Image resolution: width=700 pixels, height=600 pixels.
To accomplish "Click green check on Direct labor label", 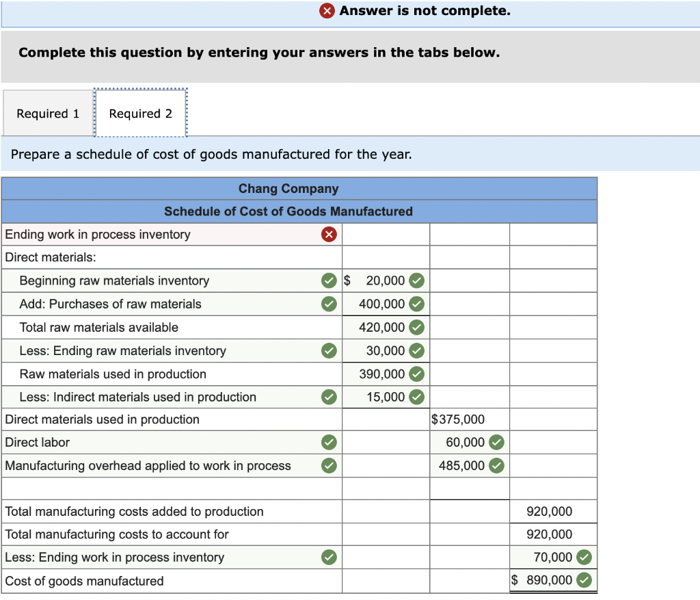I will [329, 442].
